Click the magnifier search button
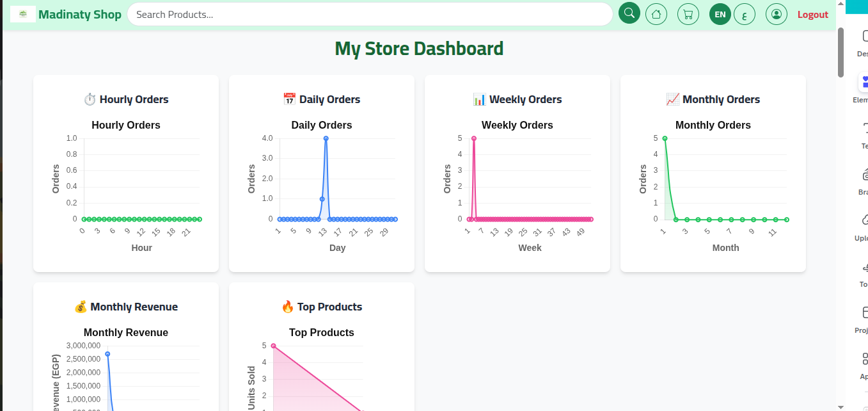 click(x=629, y=13)
